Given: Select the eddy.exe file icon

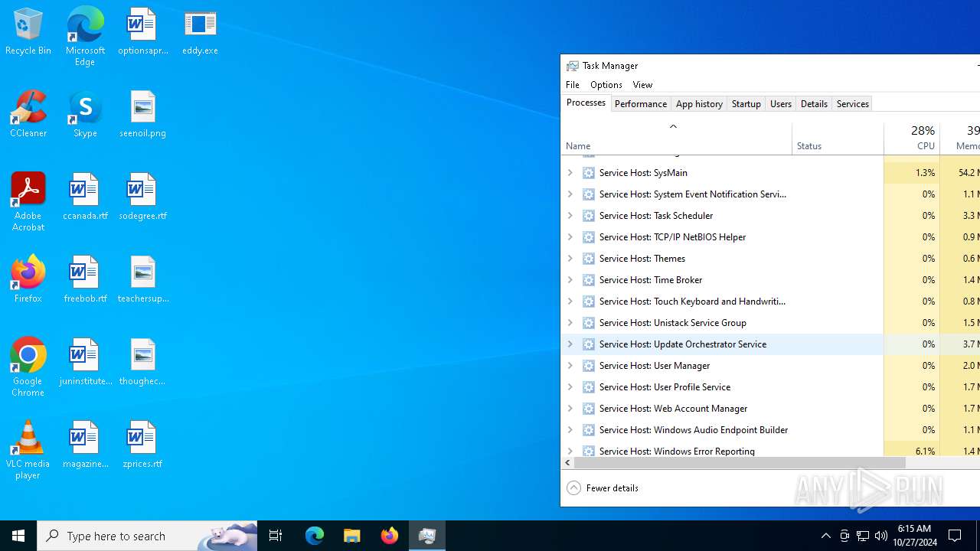Looking at the screenshot, I should tap(200, 32).
